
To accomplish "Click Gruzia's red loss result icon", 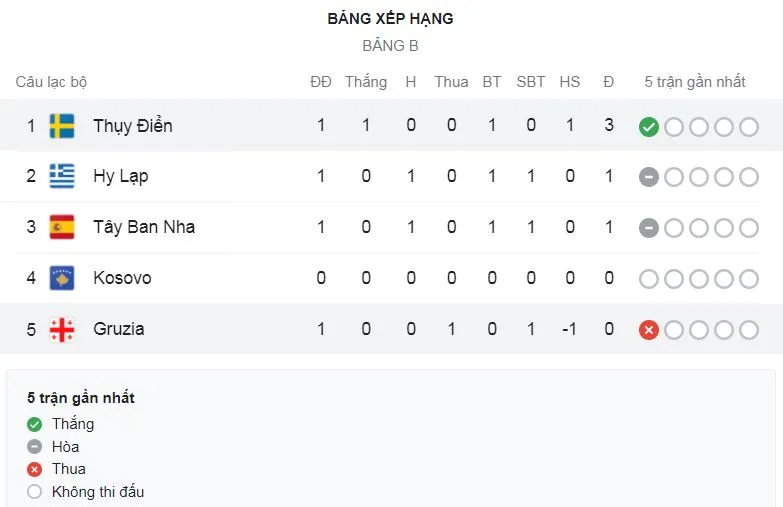I will point(649,329).
